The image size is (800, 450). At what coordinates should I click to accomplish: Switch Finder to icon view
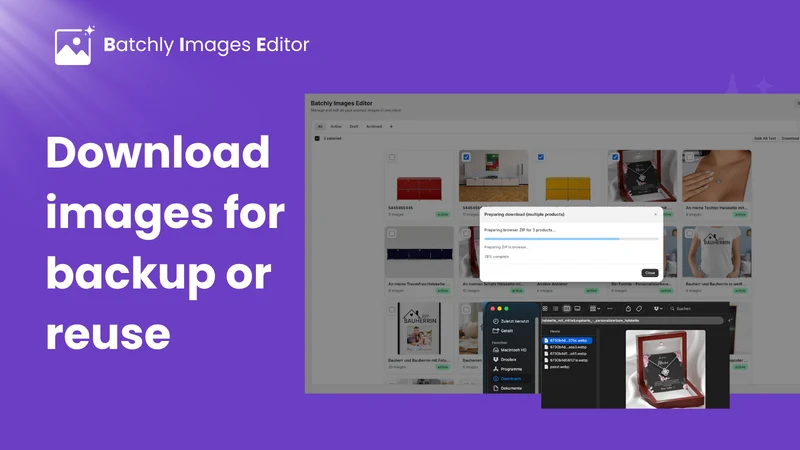545,309
